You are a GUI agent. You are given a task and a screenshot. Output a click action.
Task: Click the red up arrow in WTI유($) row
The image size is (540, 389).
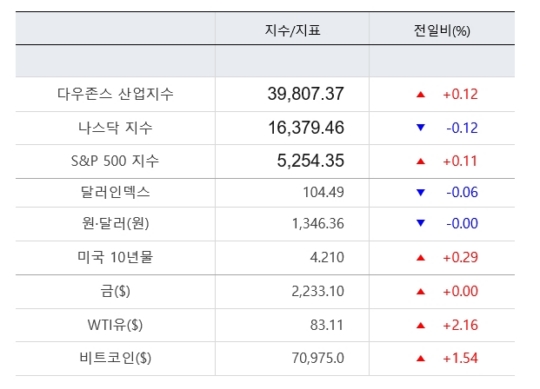pyautogui.click(x=420, y=325)
